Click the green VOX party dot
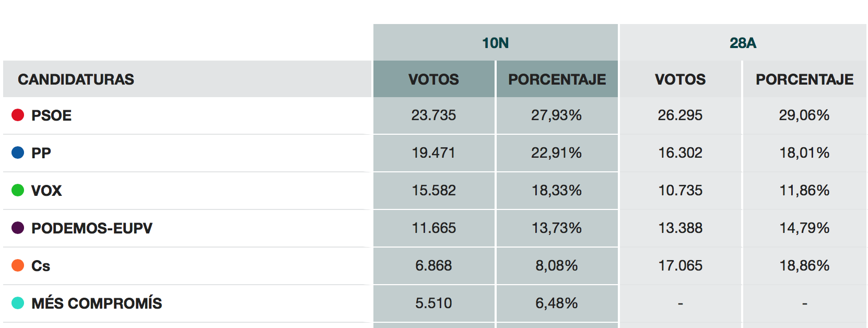 18,190
